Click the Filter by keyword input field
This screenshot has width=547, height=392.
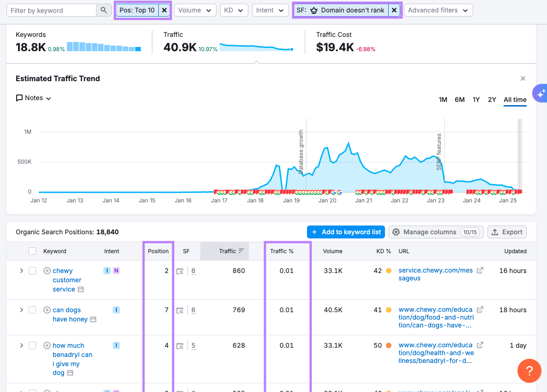pyautogui.click(x=51, y=10)
